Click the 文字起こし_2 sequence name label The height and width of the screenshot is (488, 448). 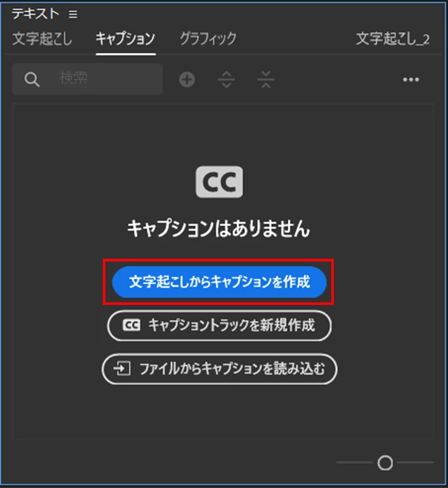[393, 39]
